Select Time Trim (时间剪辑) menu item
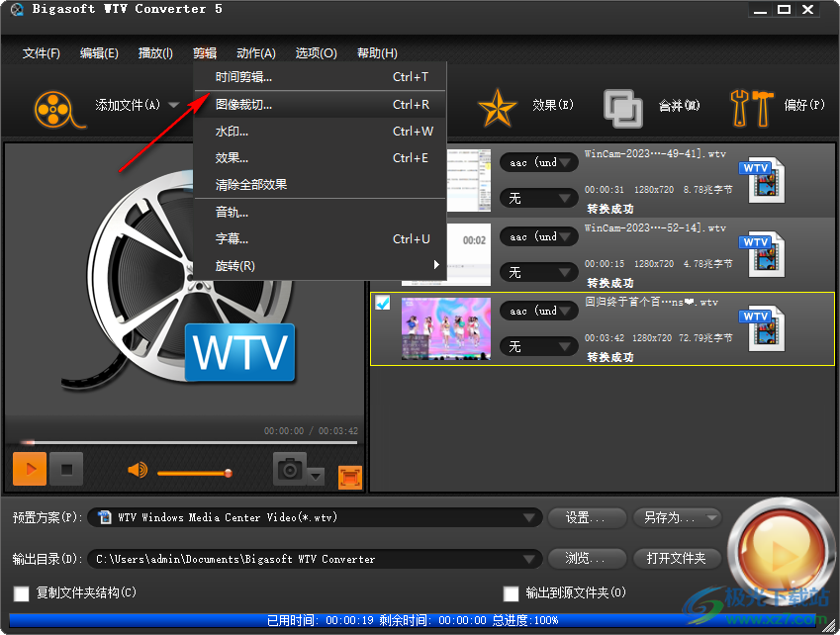This screenshot has height=635, width=840. (320, 77)
